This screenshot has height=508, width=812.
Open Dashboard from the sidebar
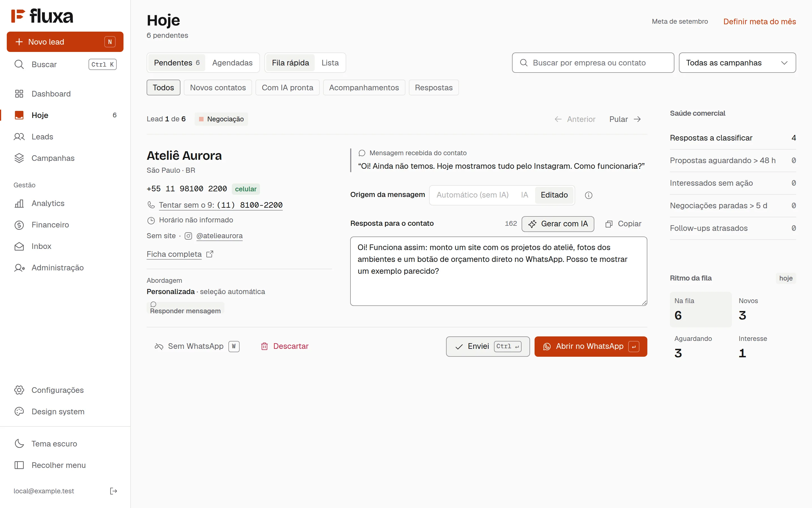tap(65, 94)
